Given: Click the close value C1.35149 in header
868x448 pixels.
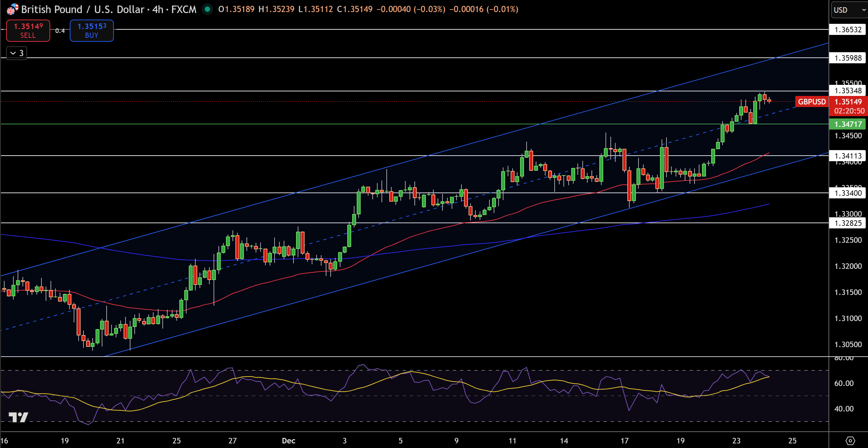Looking at the screenshot, I should (x=355, y=9).
